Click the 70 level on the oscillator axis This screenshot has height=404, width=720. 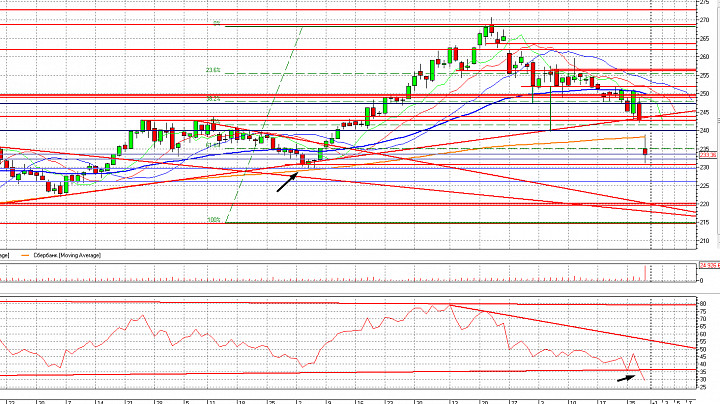[703, 319]
